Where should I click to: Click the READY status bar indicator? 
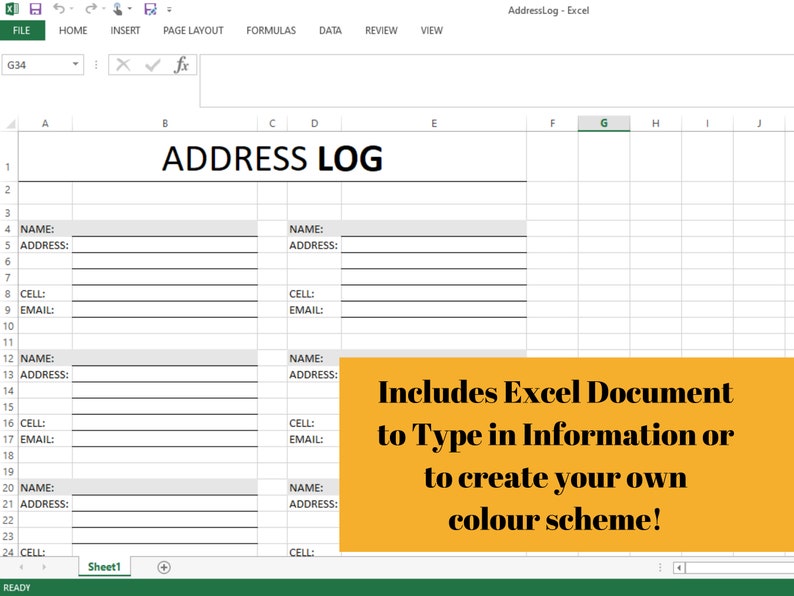pyautogui.click(x=17, y=587)
